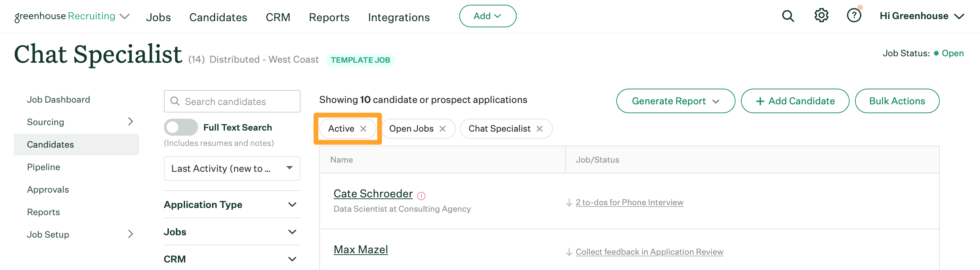Expand the Sourcing sidebar chevron
This screenshot has width=980, height=270.
pyautogui.click(x=130, y=121)
